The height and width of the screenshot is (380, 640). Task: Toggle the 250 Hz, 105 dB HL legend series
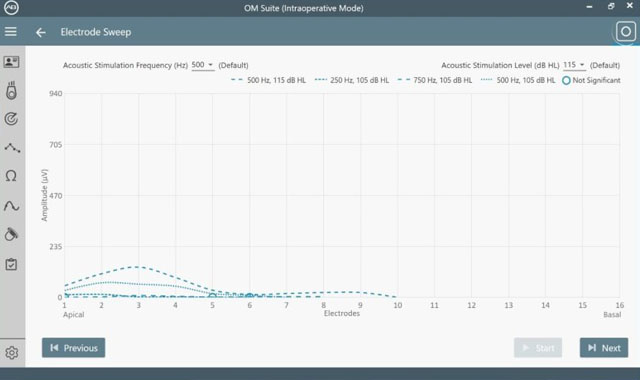pos(352,80)
